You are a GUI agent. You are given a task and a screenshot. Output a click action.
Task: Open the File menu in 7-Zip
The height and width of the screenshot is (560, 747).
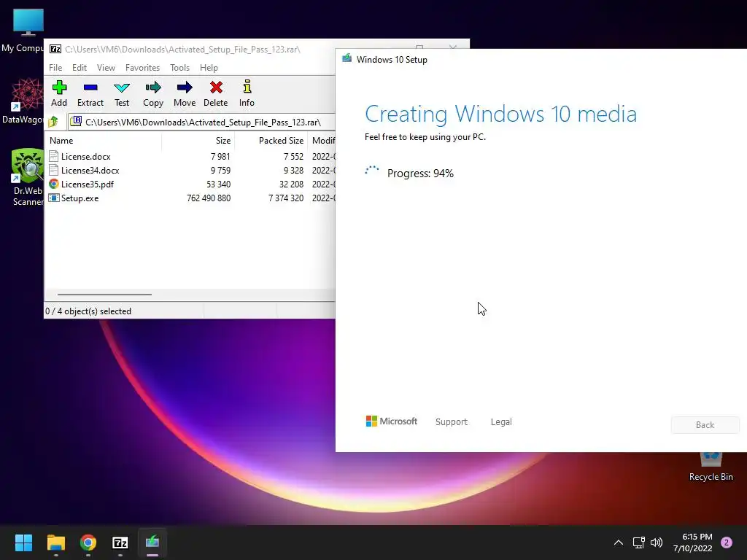(55, 68)
